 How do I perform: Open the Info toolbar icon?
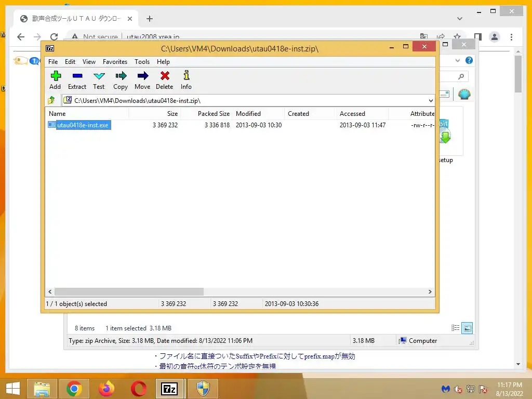pyautogui.click(x=186, y=80)
